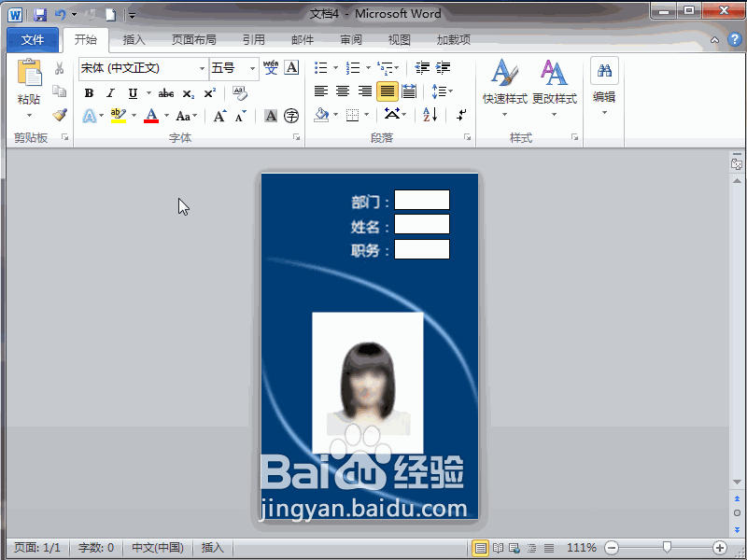
Task: Toggle justify alignment off
Action: tap(387, 91)
